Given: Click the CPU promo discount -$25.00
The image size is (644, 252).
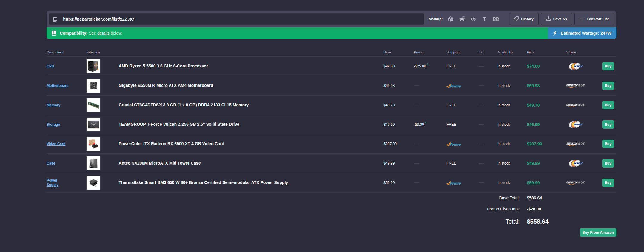Looking at the screenshot, I should pyautogui.click(x=420, y=66).
